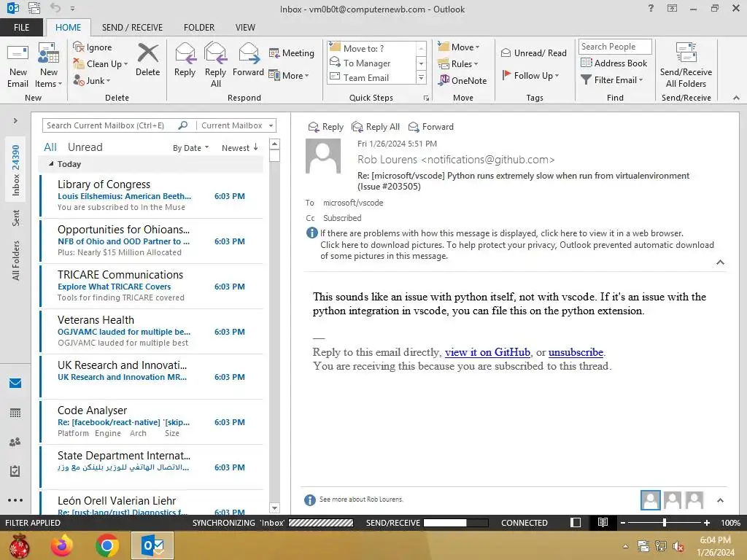
Task: Click the unsubscribe link
Action: tap(576, 352)
